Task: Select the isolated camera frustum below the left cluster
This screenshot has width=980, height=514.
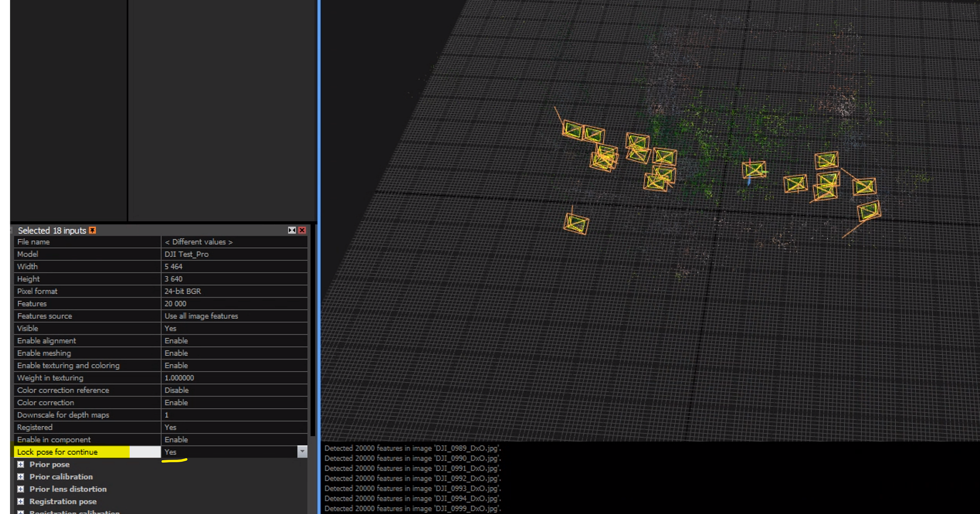Action: pos(576,224)
